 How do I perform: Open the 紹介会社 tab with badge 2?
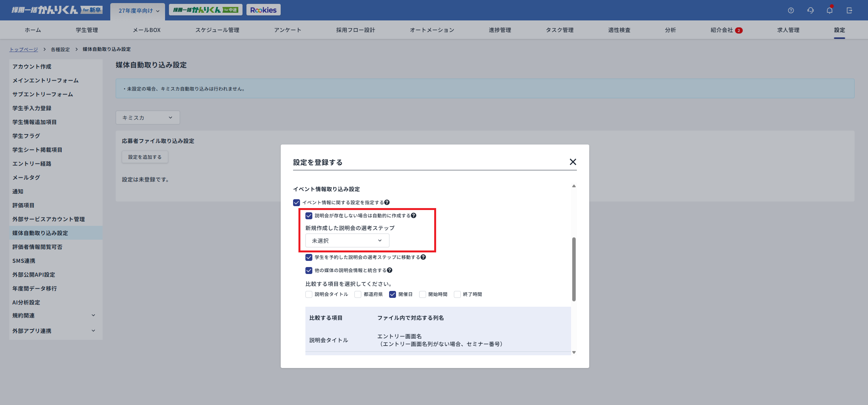[x=725, y=30]
